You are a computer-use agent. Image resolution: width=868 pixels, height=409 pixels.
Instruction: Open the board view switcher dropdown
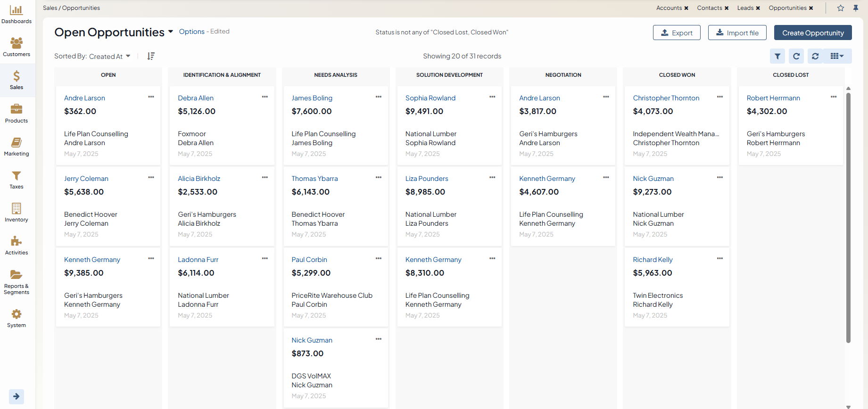pos(837,56)
